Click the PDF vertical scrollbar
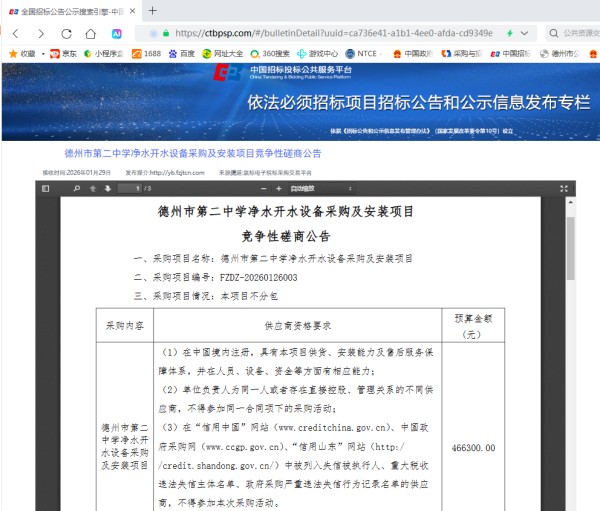 pyautogui.click(x=571, y=240)
